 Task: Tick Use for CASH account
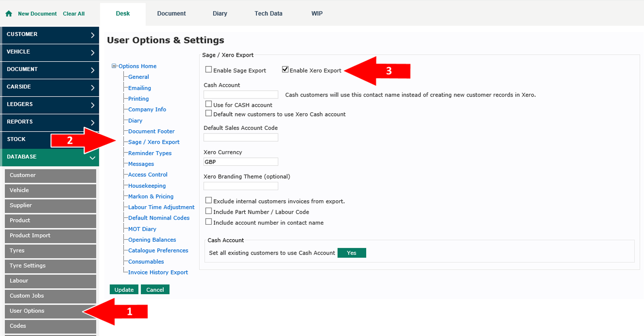tap(209, 104)
